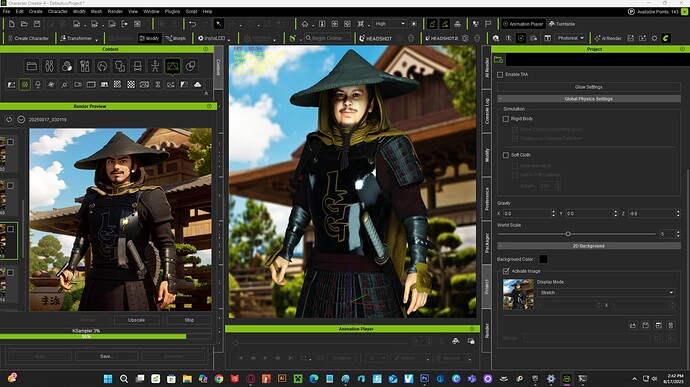Open the Plugins menu

click(172, 11)
